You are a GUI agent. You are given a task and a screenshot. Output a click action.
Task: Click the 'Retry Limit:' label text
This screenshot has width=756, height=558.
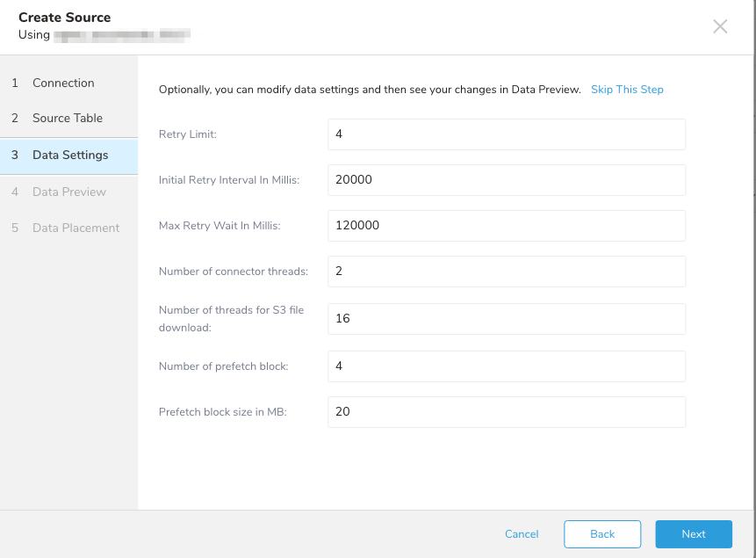point(187,134)
